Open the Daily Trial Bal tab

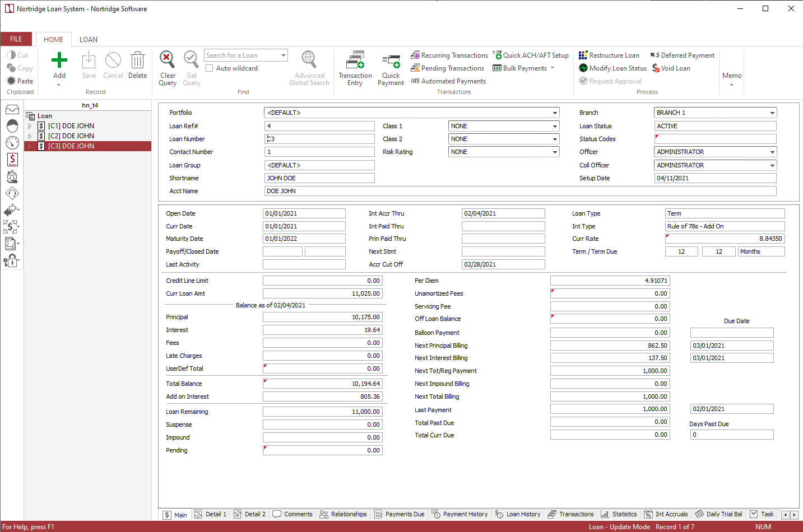(719, 514)
